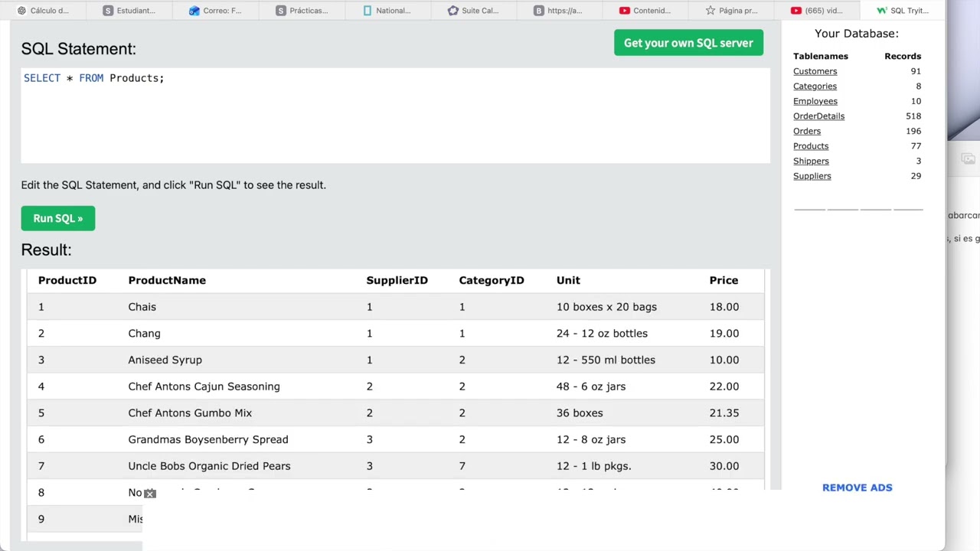Select the "Chais" product name cell
Screen dimensions: 980x551
[142, 307]
